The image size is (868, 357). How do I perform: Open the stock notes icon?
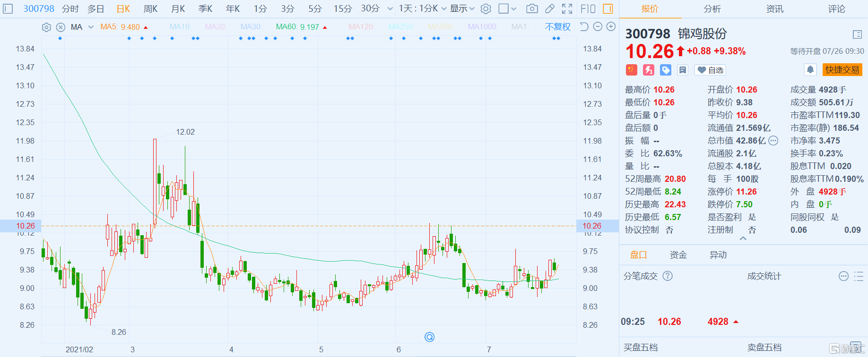tap(683, 70)
